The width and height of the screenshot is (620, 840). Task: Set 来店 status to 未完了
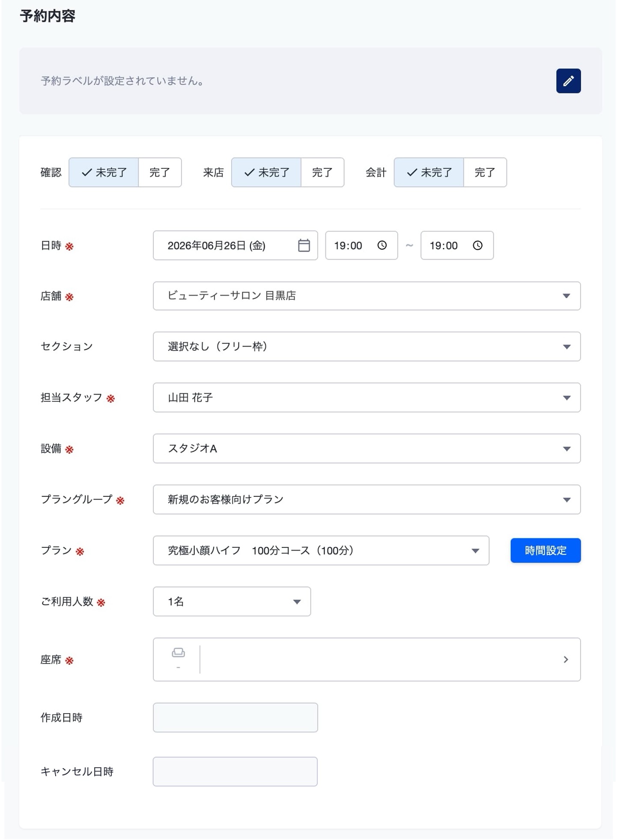coord(266,172)
